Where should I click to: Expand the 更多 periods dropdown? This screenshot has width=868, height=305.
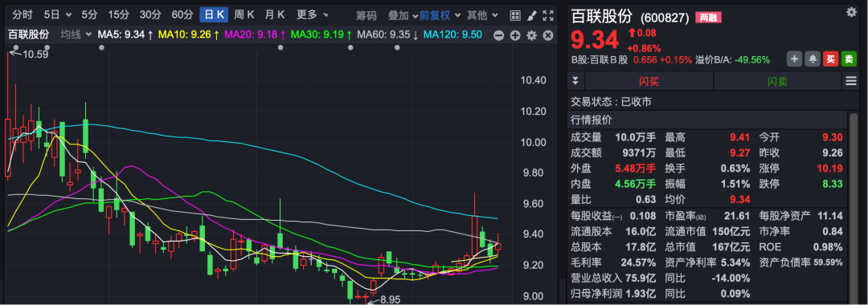point(312,15)
